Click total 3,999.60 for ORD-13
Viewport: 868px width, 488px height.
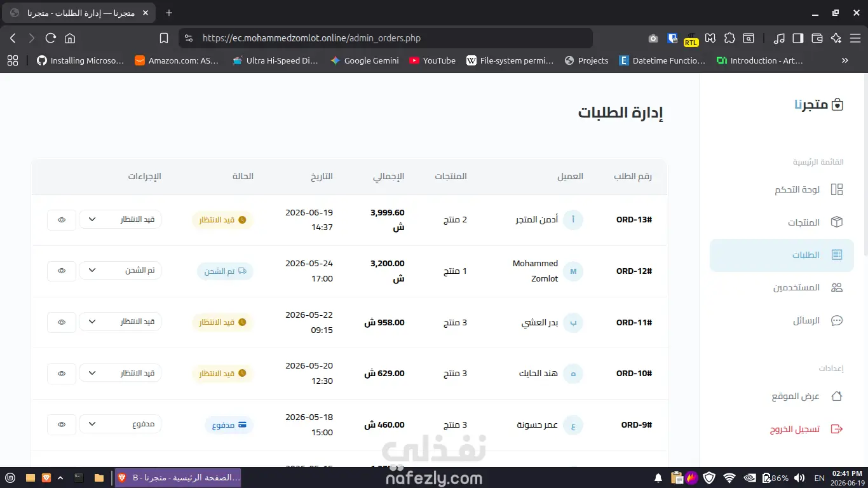[x=388, y=220]
